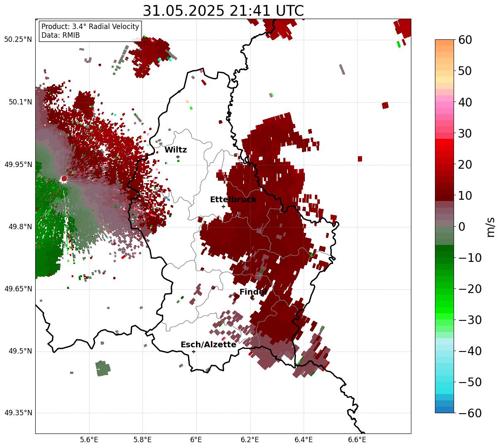Click the colorbar 20 tick label
The width and height of the screenshot is (500, 448).
tap(466, 165)
